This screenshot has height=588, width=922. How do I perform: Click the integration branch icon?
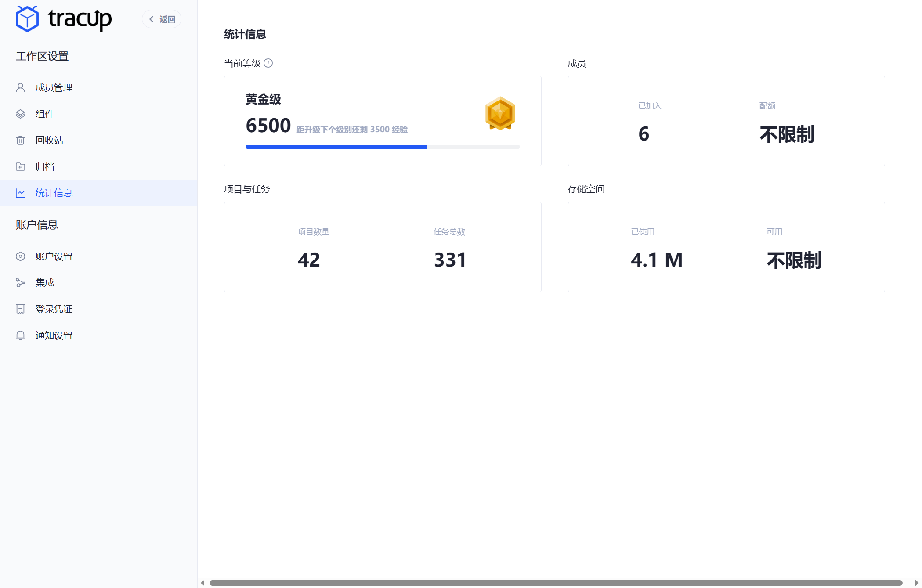[20, 282]
